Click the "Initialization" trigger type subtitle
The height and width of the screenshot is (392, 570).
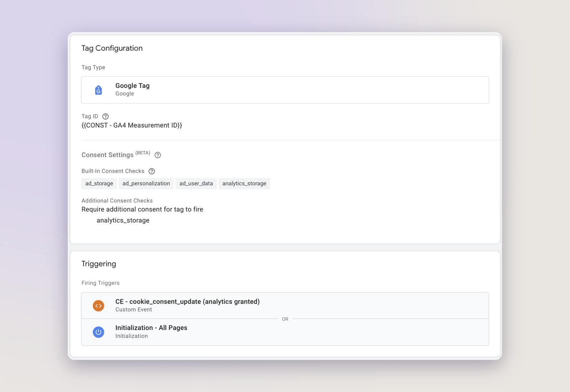click(131, 336)
